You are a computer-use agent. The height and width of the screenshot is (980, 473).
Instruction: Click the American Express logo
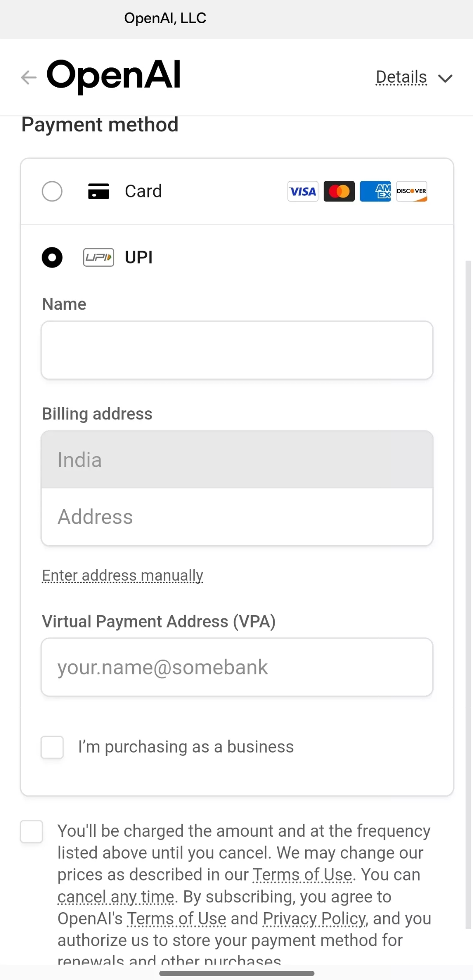click(375, 191)
